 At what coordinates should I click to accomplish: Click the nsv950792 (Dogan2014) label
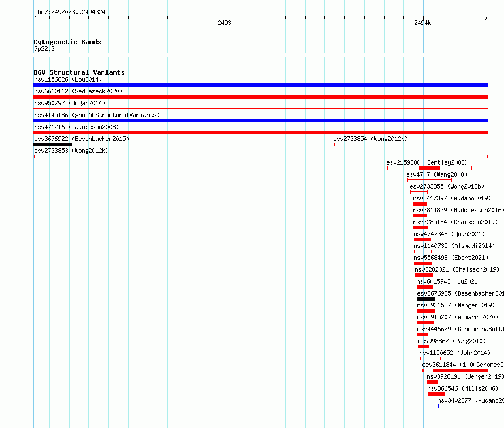70,103
